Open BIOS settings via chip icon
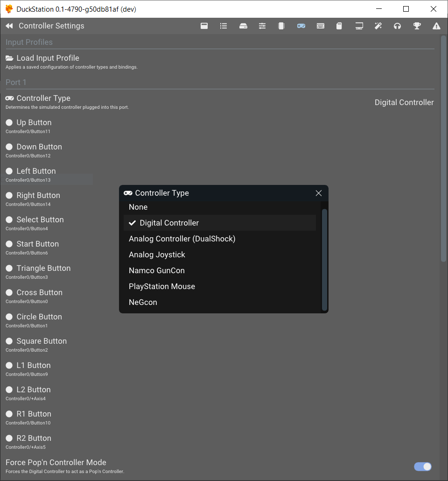Screen dimensions: 448x481 (281, 26)
